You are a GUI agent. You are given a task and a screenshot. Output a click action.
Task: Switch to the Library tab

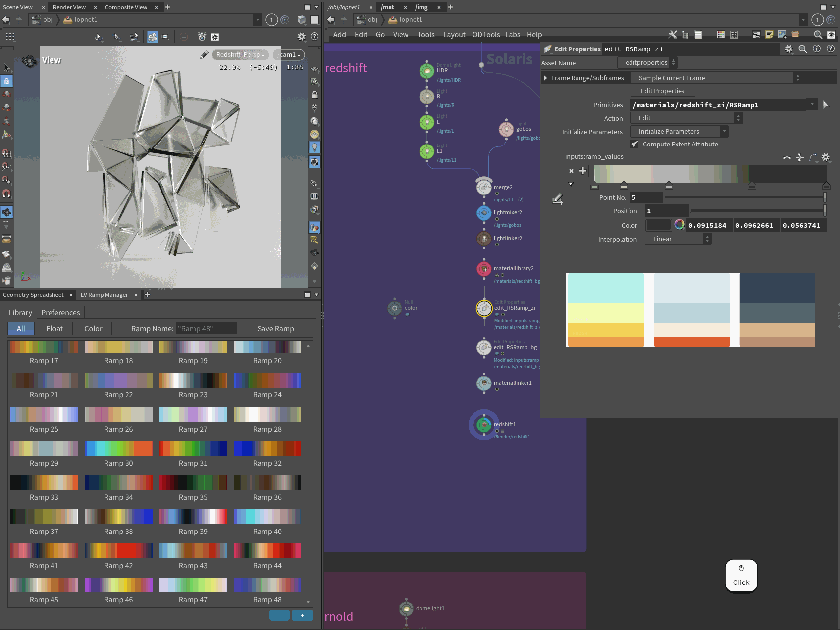[x=20, y=312]
